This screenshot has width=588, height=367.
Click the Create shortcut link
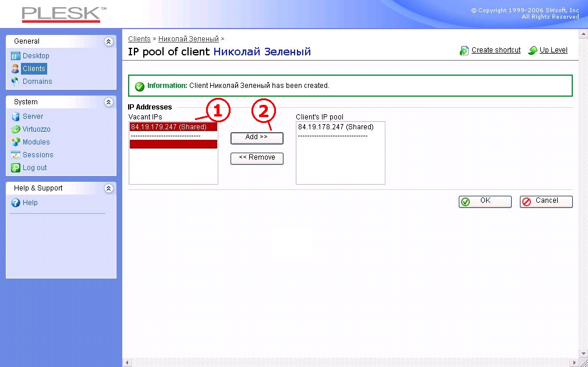[x=495, y=50]
